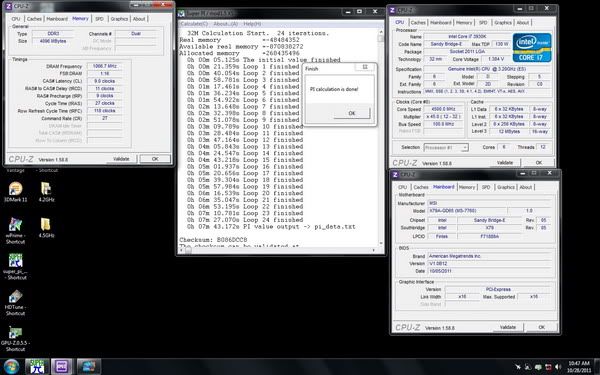Open the 3DMark 11 desktop shortcut

pyautogui.click(x=15, y=192)
